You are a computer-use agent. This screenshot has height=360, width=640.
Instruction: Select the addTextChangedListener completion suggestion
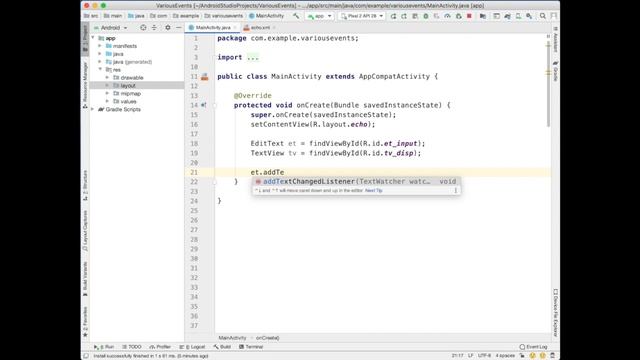tap(356, 182)
